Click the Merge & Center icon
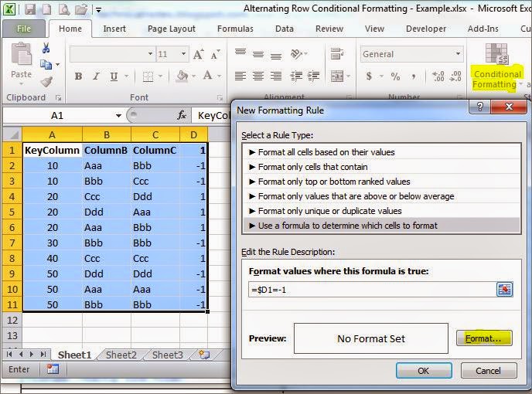 (x=337, y=76)
